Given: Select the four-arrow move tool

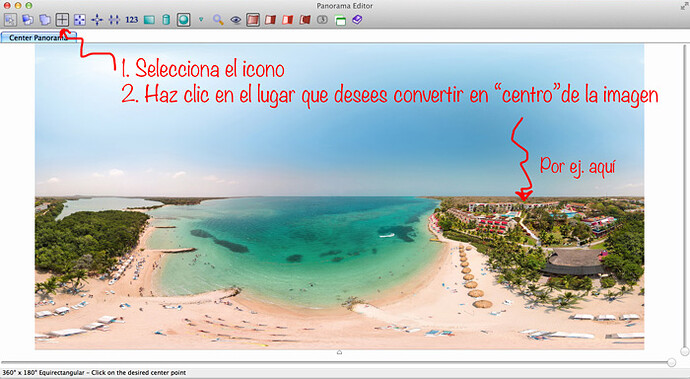Looking at the screenshot, I should click(97, 20).
